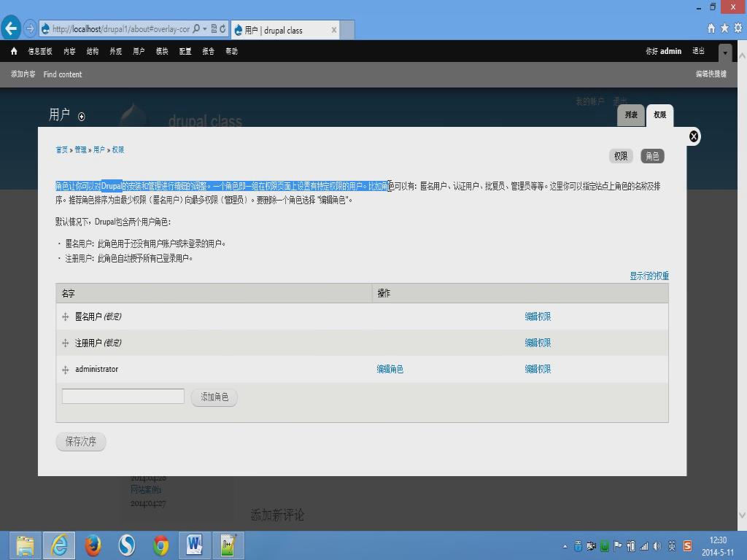
Task: Open 配置 in the admin menu
Action: (x=185, y=51)
